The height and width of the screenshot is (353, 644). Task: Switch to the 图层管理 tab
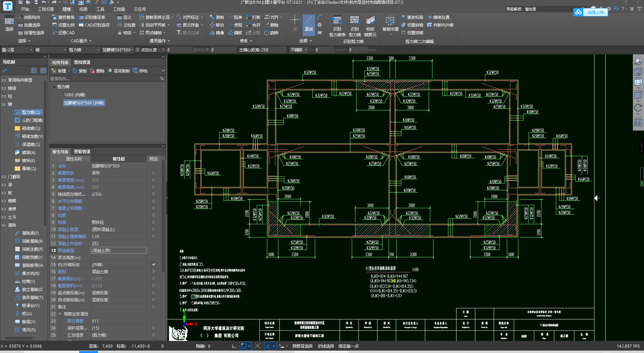(82, 152)
